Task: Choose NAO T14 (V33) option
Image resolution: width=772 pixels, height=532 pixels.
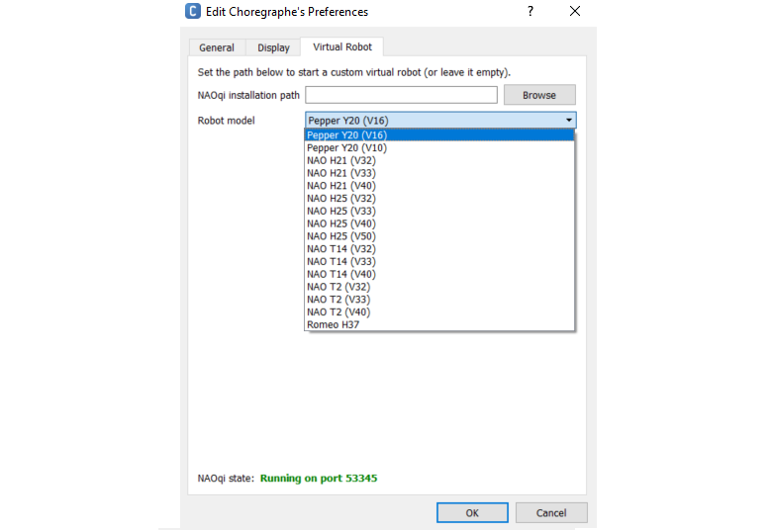Action: (439, 261)
